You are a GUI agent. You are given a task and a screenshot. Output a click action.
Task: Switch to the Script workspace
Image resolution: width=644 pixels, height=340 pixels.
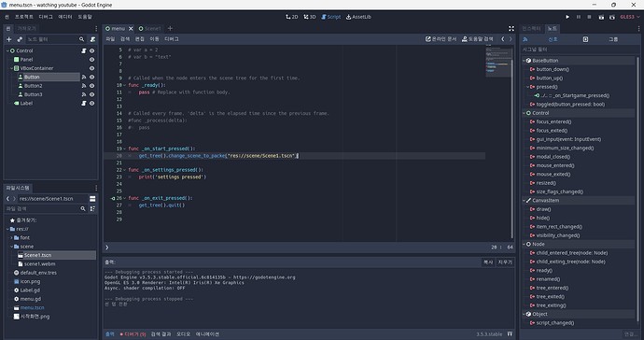(x=331, y=17)
